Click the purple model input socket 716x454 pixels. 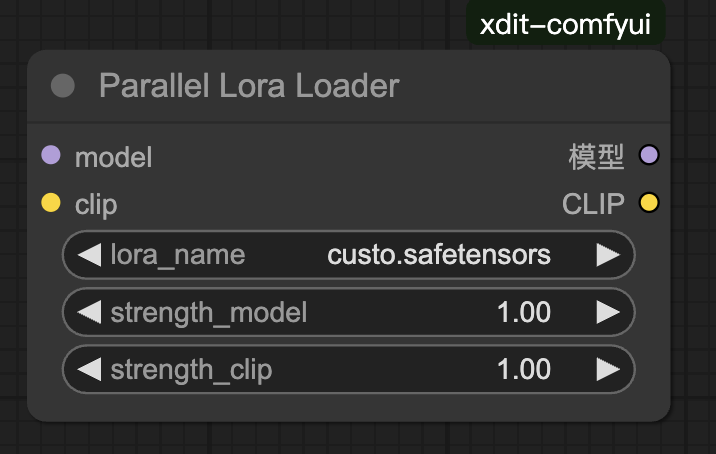(51, 156)
